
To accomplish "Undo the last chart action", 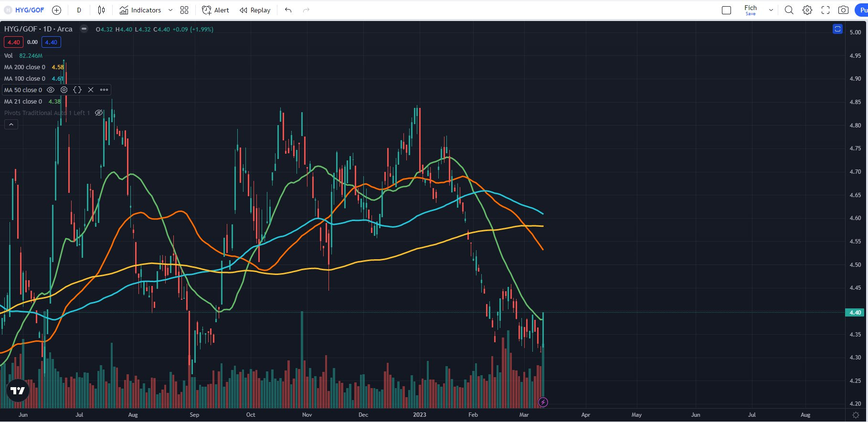I will click(288, 10).
